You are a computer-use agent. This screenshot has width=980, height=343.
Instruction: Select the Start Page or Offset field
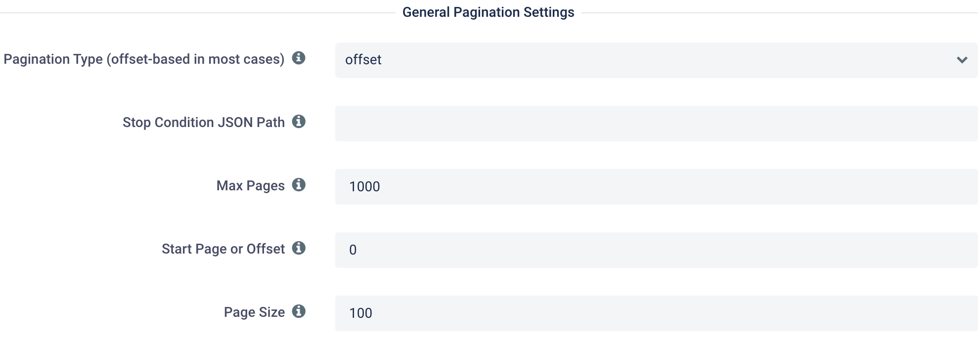[x=656, y=250]
